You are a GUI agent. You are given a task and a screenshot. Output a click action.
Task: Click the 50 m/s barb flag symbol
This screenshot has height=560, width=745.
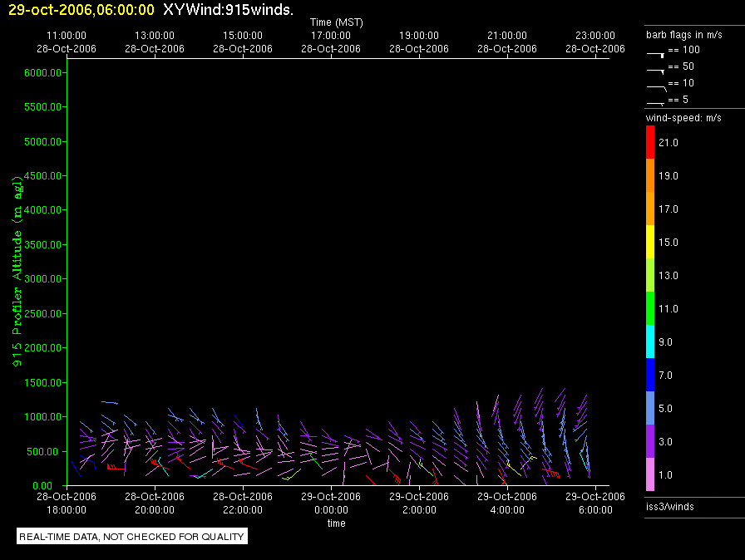(x=655, y=70)
